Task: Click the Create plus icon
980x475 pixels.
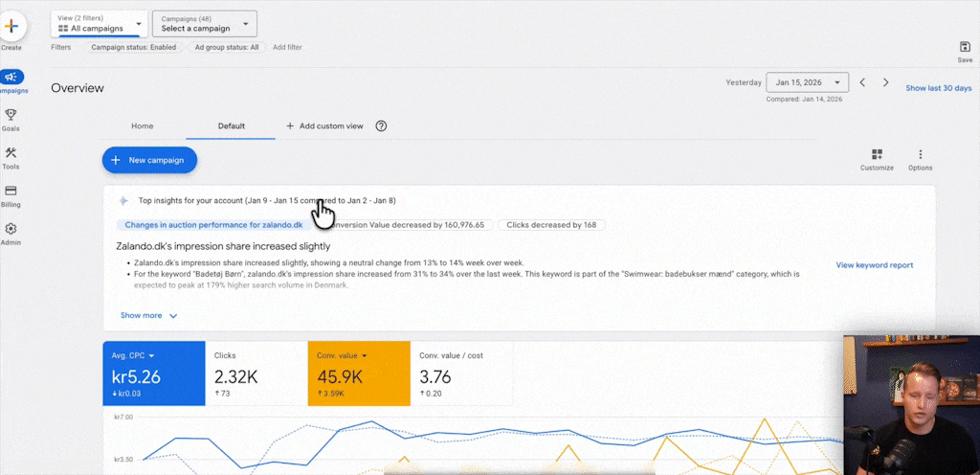Action: pyautogui.click(x=11, y=26)
